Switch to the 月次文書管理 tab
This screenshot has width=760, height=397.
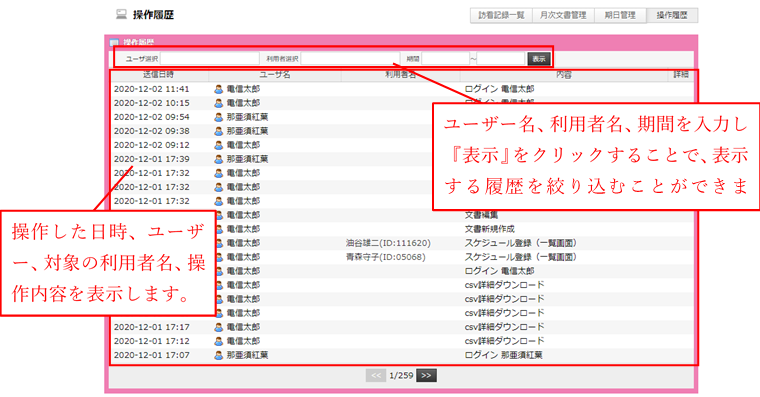(563, 15)
